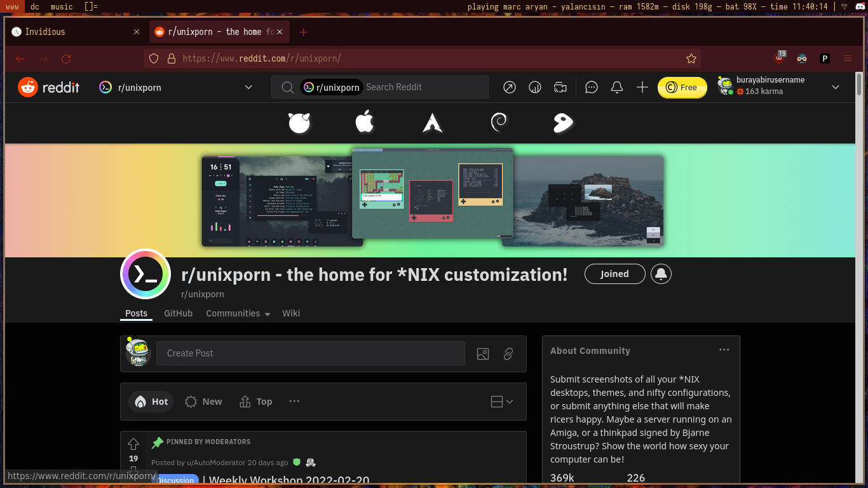Bookmark this page with the star icon

(691, 58)
